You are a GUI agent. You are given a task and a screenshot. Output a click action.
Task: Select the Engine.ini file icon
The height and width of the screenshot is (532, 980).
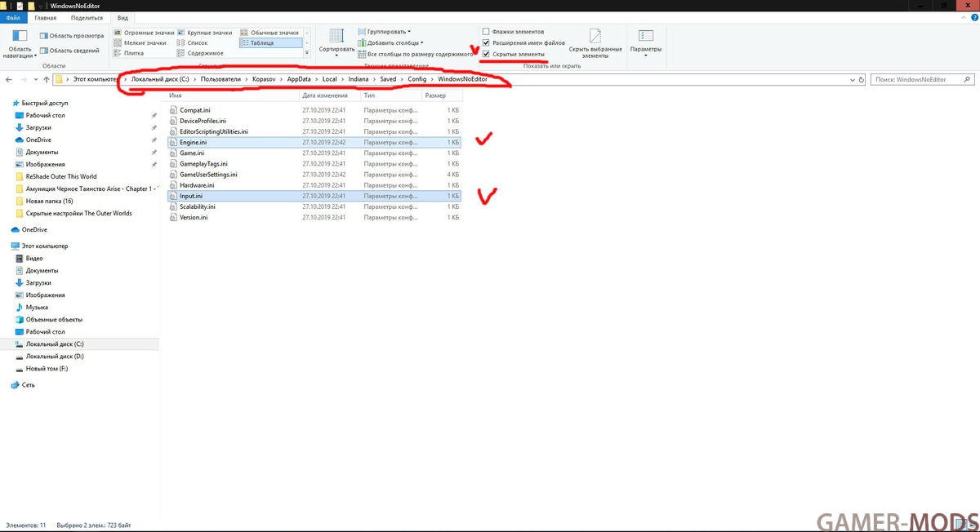tap(173, 142)
